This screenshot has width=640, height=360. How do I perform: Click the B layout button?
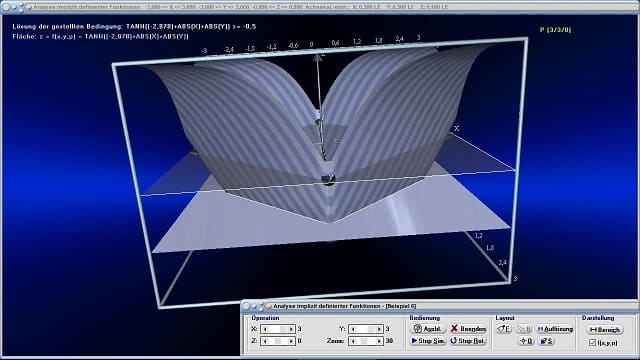point(524,329)
